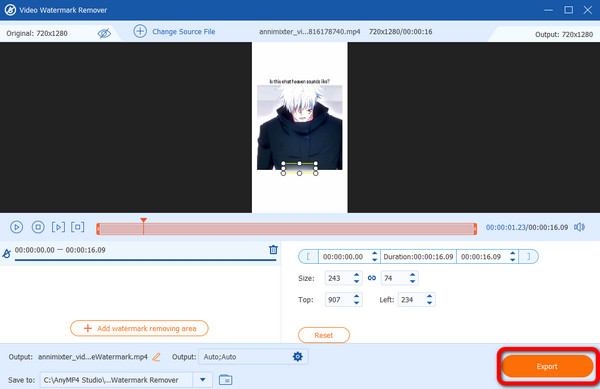
Task: Mute the volume speaker icon
Action: pos(579,227)
